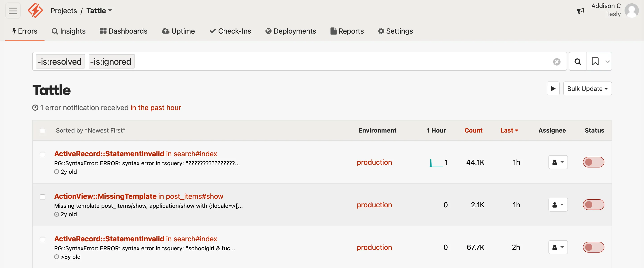Open the announcements megaphone icon
644x268 pixels.
pyautogui.click(x=580, y=11)
